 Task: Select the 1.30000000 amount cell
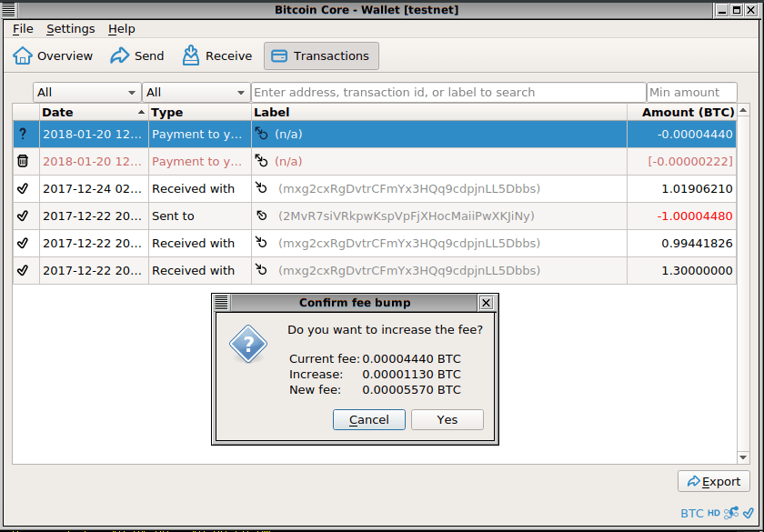681,270
